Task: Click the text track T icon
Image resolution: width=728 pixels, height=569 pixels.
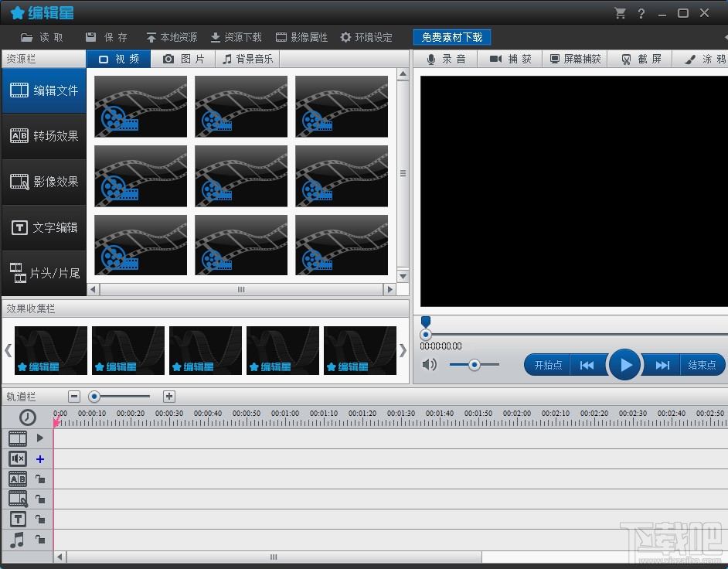Action: 18,520
